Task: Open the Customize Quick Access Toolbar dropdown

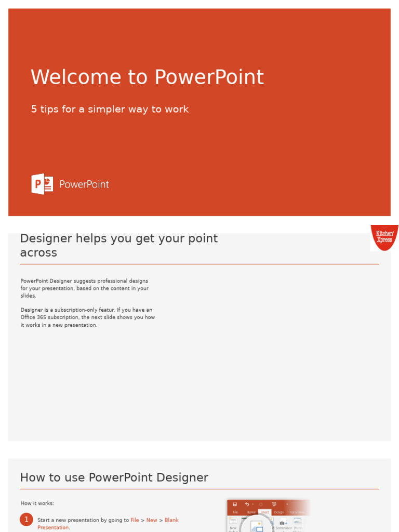Action: [286, 504]
